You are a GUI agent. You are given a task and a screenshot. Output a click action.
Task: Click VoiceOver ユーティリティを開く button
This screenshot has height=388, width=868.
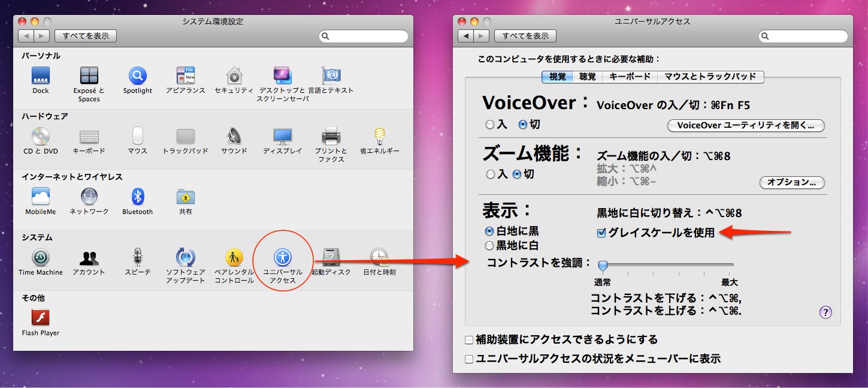point(746,126)
